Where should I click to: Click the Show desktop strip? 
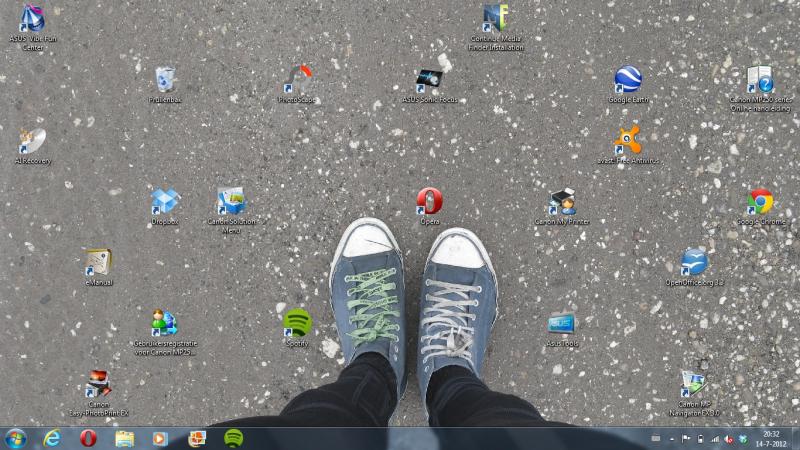[x=796, y=439]
